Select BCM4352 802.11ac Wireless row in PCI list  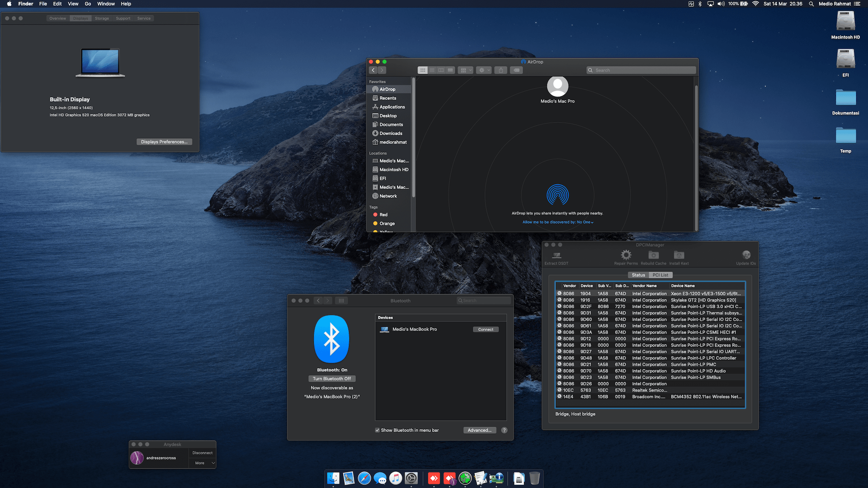650,397
